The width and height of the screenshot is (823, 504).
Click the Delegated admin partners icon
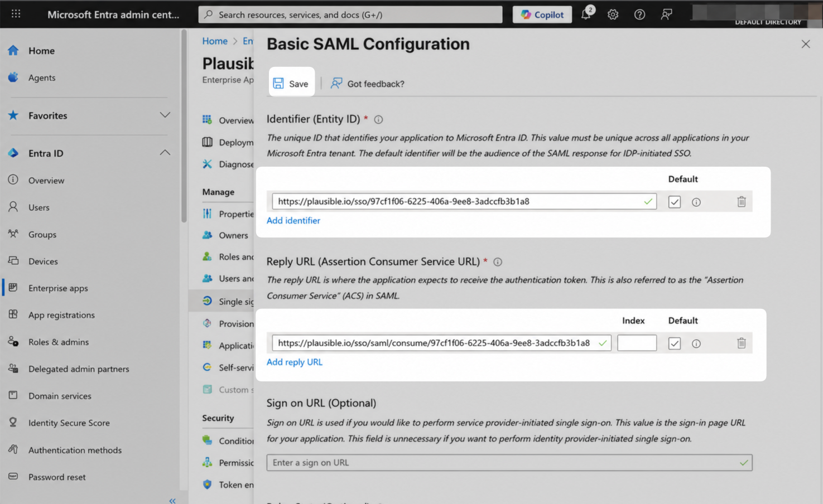(13, 369)
